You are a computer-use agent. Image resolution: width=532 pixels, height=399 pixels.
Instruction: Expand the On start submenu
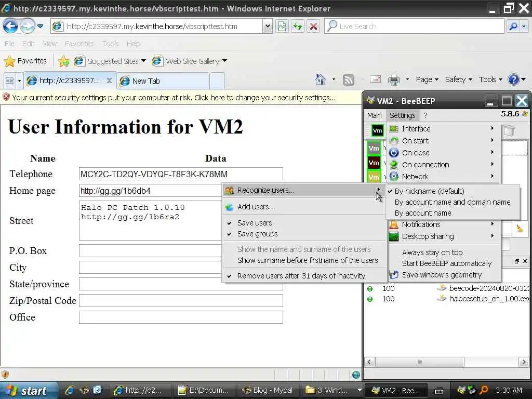tap(443, 140)
